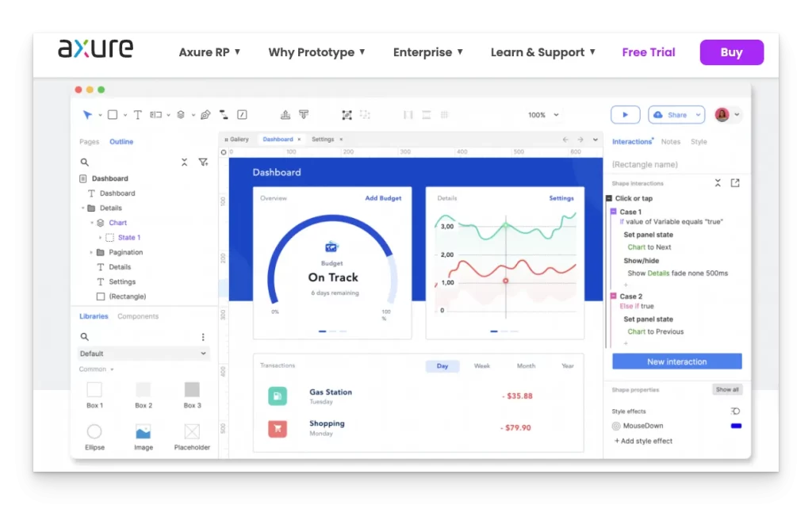Click the distribute horizontally icon

click(408, 114)
